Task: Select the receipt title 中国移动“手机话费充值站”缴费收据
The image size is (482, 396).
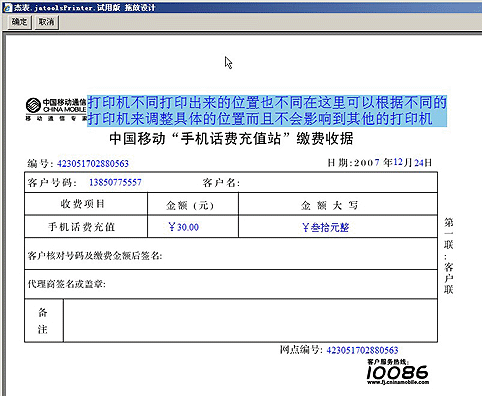Action: pyautogui.click(x=231, y=139)
